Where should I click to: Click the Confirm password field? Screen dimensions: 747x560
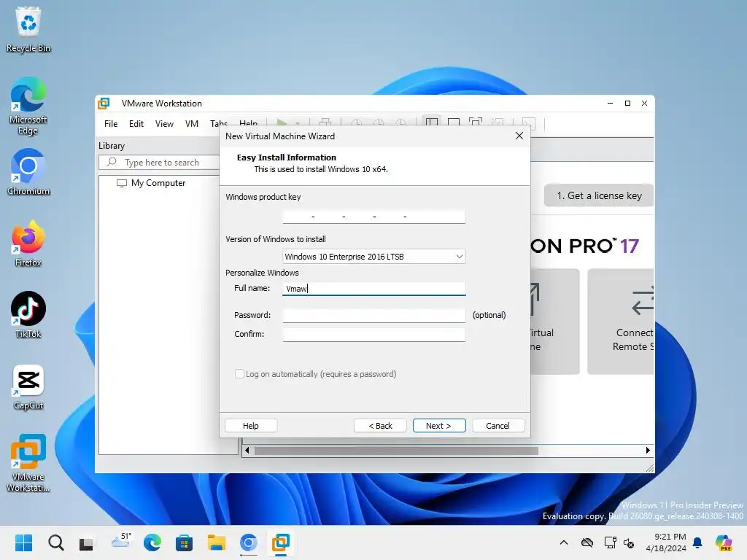[374, 334]
